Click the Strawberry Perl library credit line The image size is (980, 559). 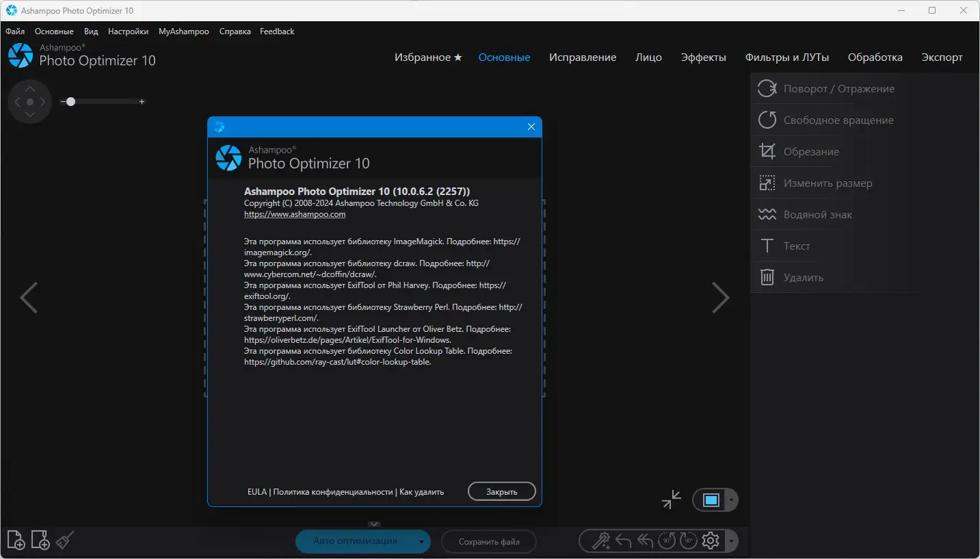383,313
